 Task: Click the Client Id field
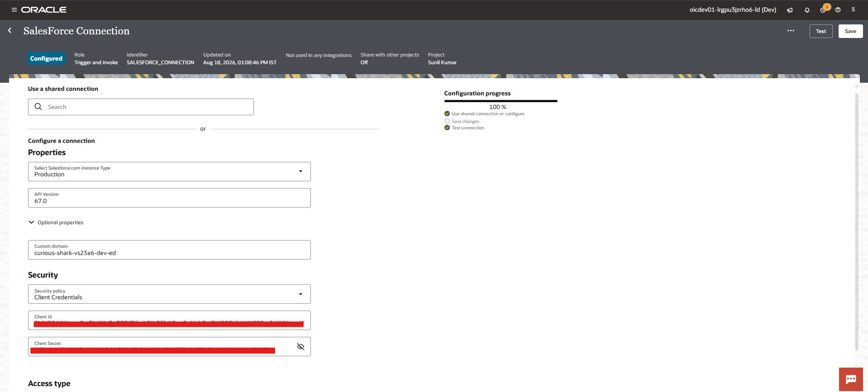click(169, 320)
